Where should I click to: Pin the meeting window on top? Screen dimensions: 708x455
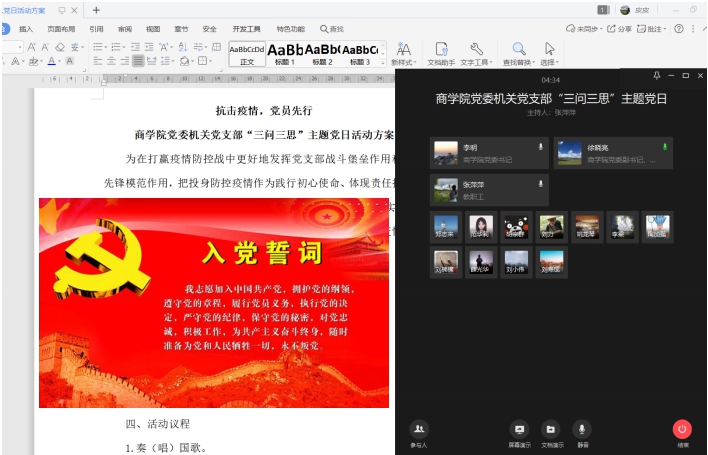click(657, 75)
